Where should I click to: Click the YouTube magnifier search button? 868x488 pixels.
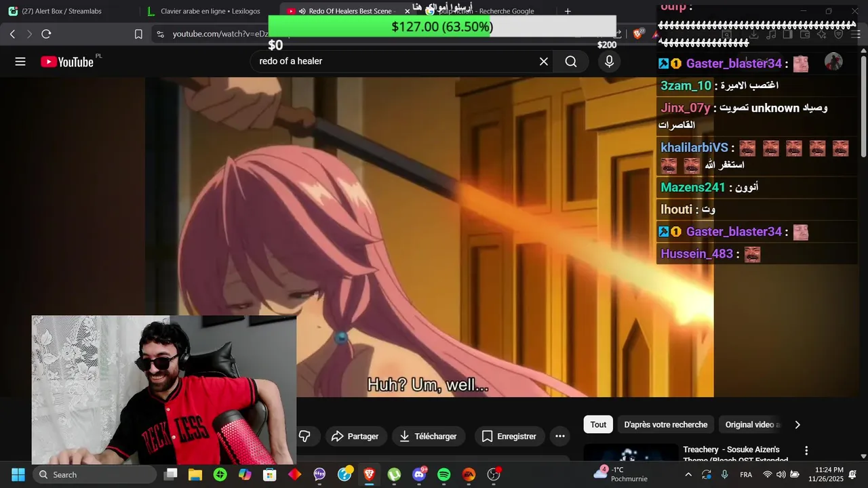(x=571, y=62)
